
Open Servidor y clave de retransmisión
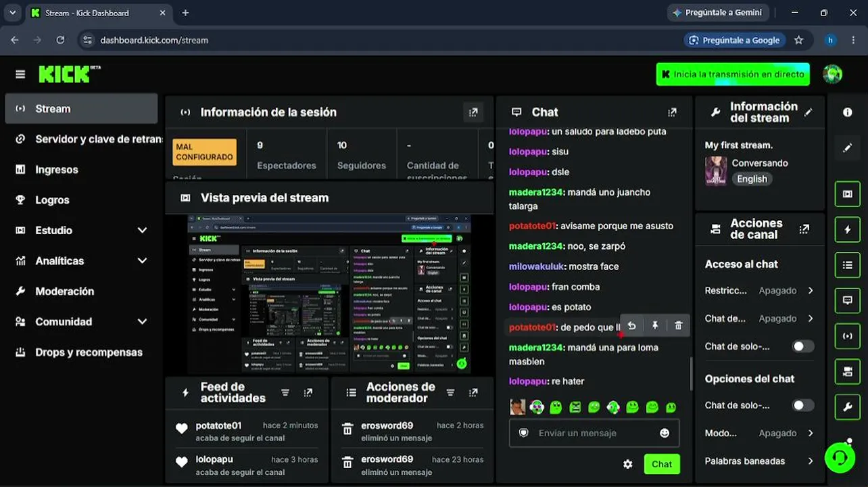pos(81,139)
